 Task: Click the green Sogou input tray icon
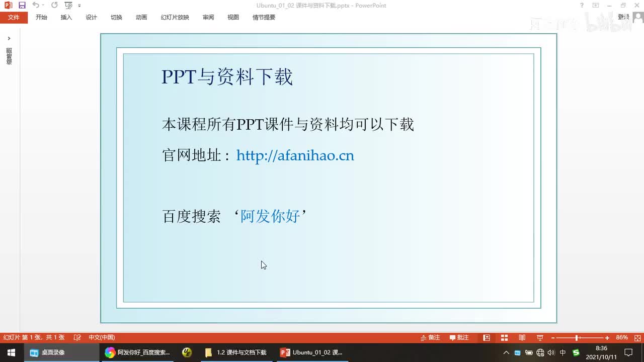point(576,352)
